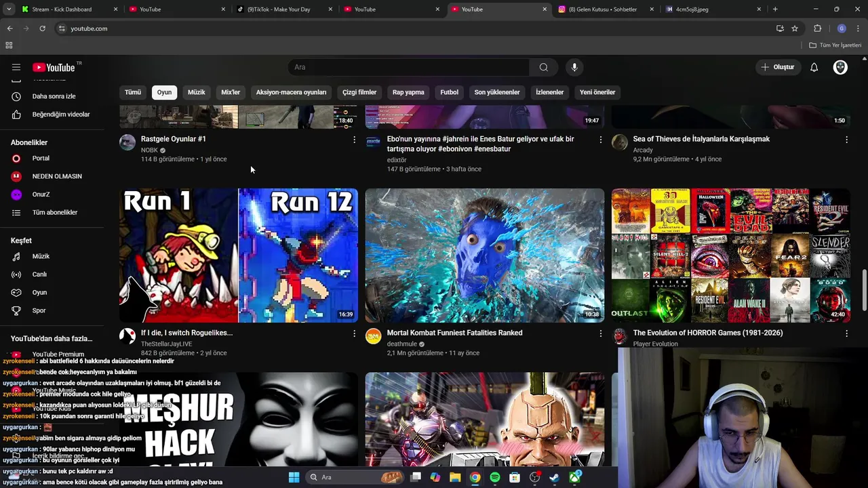The image size is (868, 488).
Task: Play the Mortal Kombat Fatalities thumbnail
Action: tap(485, 256)
